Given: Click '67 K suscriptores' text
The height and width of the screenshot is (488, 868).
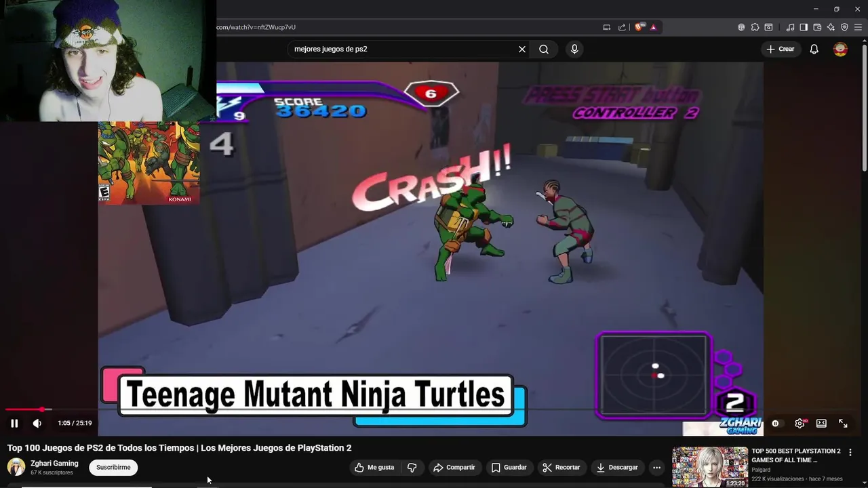Looking at the screenshot, I should click(52, 472).
